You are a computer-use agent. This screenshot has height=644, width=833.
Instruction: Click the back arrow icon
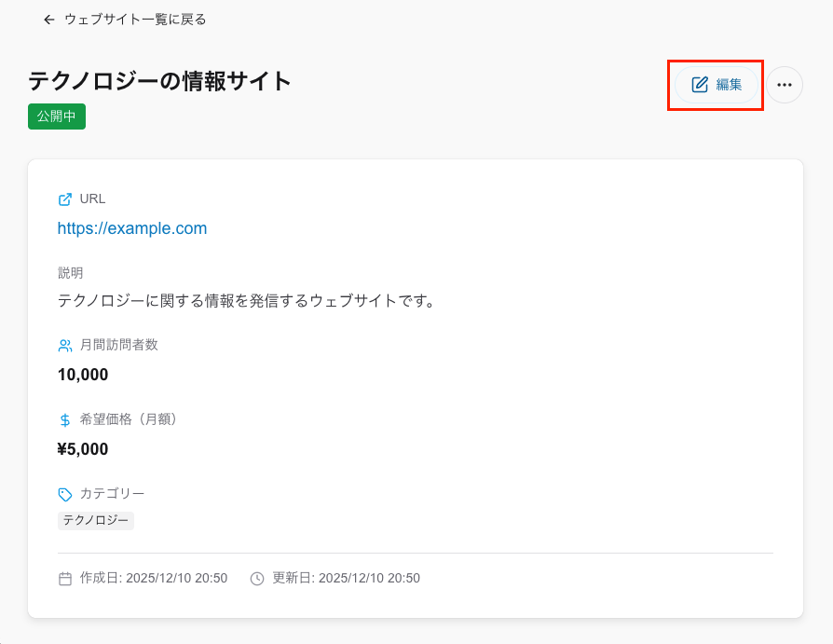[x=49, y=20]
